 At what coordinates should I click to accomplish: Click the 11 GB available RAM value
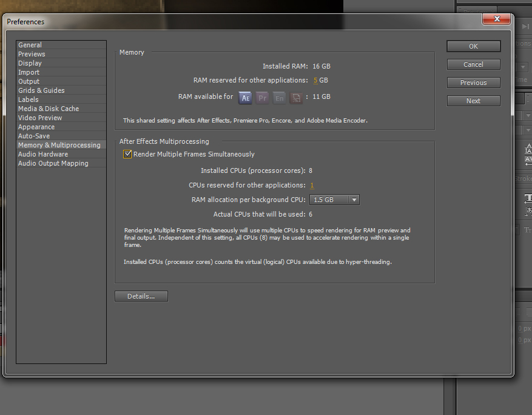coord(322,96)
